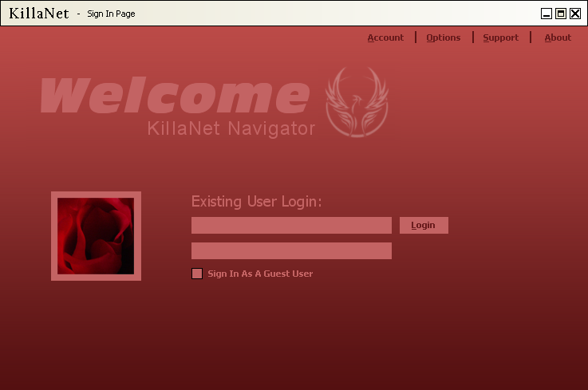Open the Options menu
Screen dimensions: 588x390
[x=444, y=37]
